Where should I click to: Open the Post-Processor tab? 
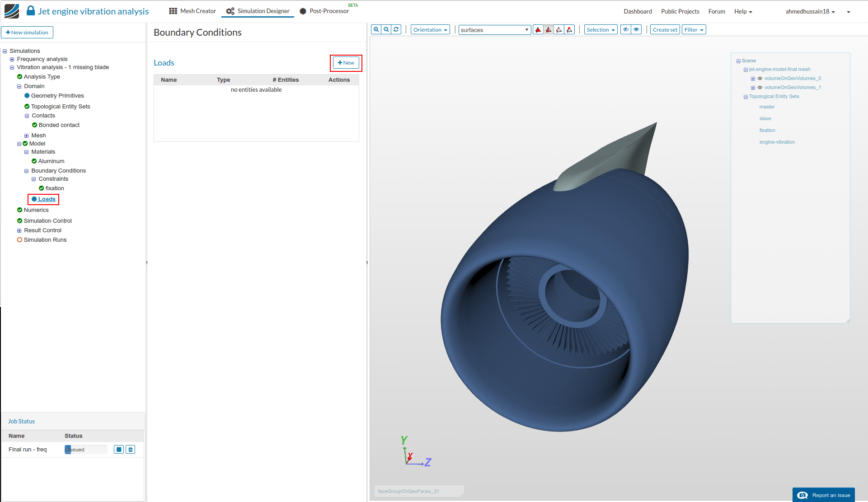(324, 11)
